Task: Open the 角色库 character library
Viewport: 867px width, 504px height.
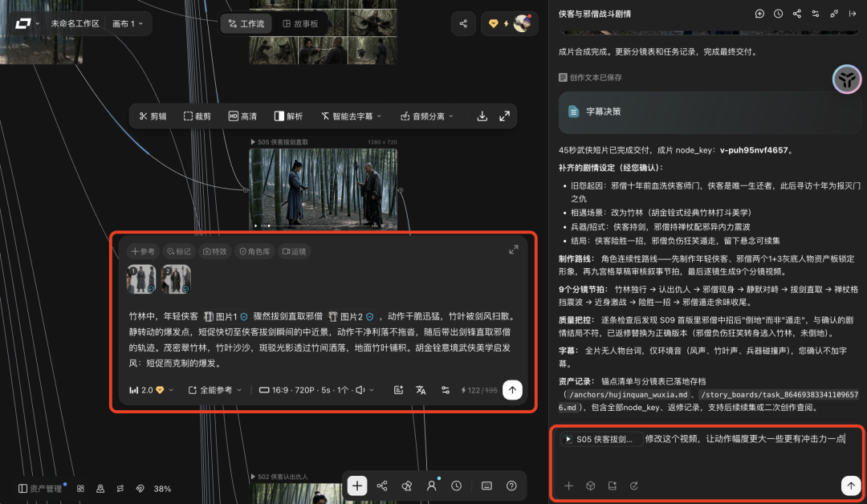Action: coord(254,251)
